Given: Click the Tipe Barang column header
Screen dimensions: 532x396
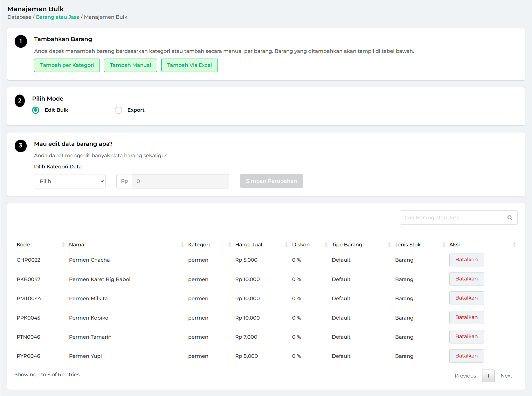Looking at the screenshot, I should (347, 245).
